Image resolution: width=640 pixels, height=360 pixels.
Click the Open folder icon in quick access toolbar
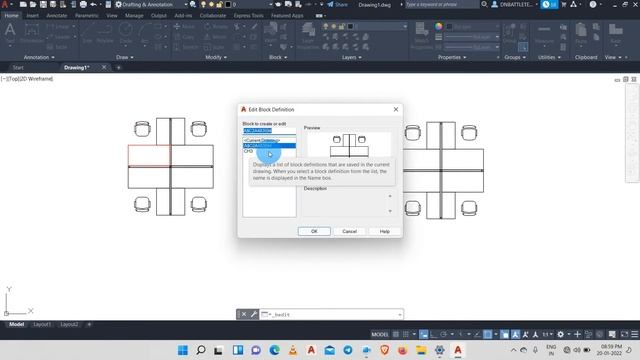(x=33, y=4)
